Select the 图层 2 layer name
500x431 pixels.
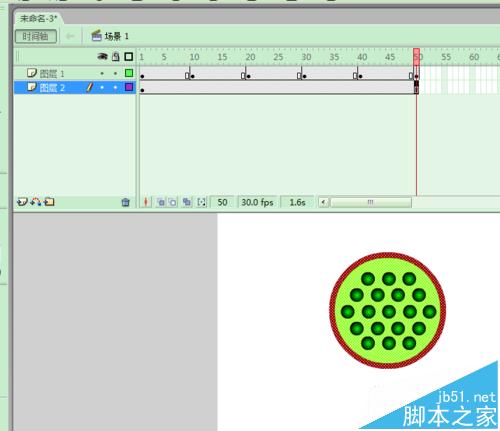pyautogui.click(x=52, y=88)
